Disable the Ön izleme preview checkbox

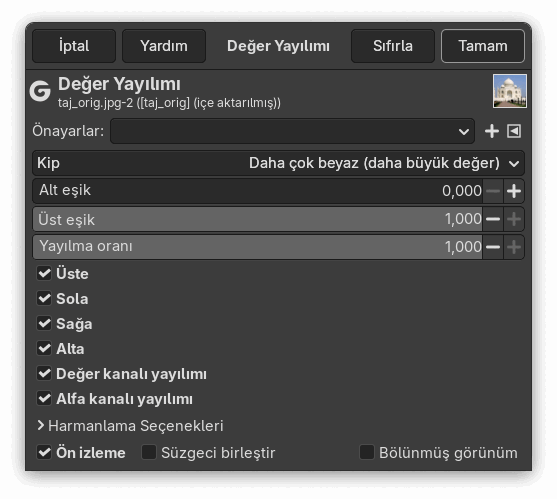coord(44,452)
